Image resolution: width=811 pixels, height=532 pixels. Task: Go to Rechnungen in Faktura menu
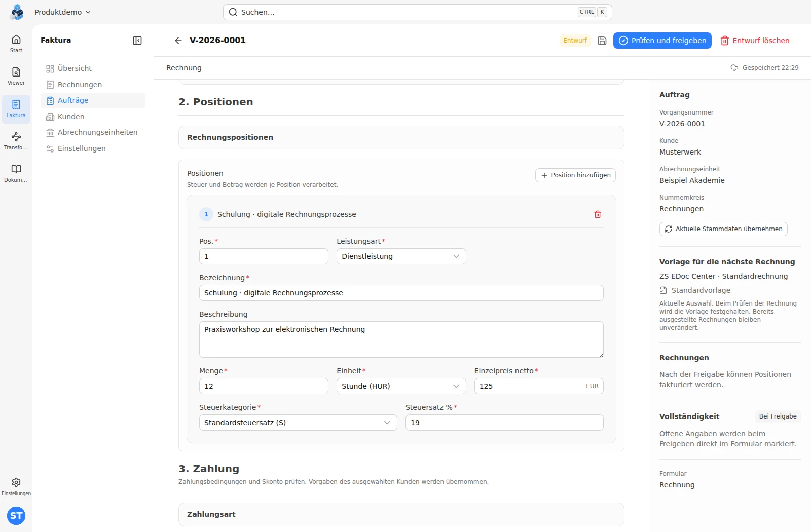point(93,85)
